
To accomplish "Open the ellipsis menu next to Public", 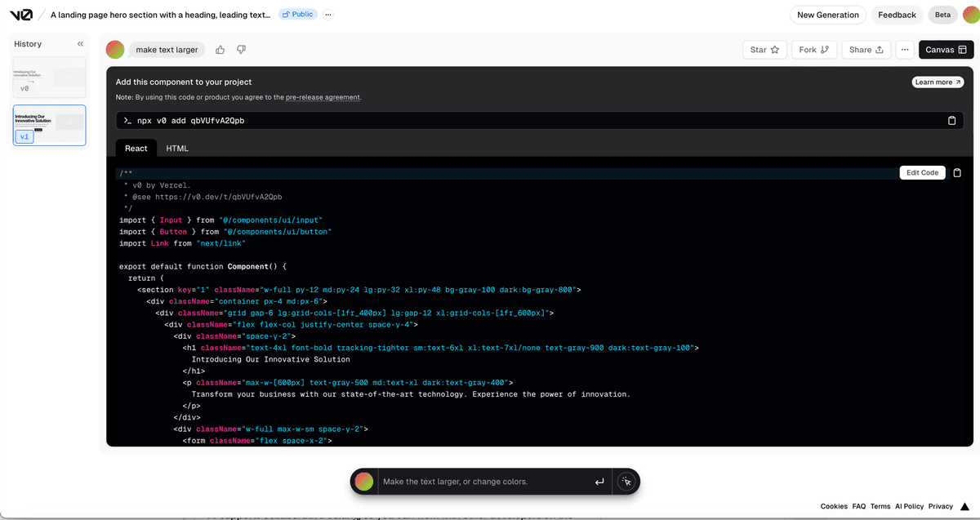I will click(x=328, y=15).
